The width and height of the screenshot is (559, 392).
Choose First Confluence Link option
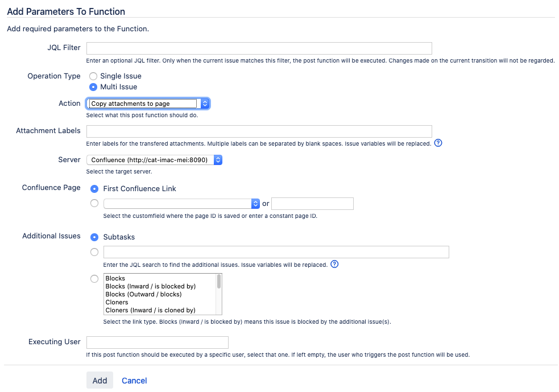94,188
